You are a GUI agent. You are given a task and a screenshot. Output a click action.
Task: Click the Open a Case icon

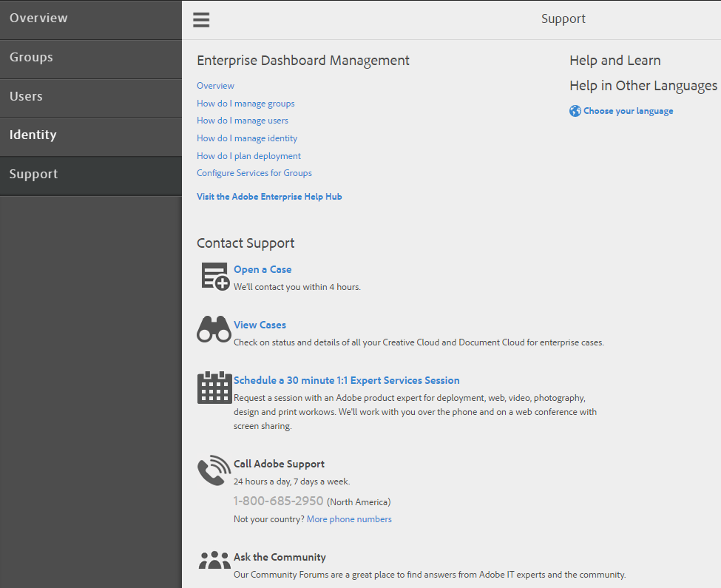point(214,275)
